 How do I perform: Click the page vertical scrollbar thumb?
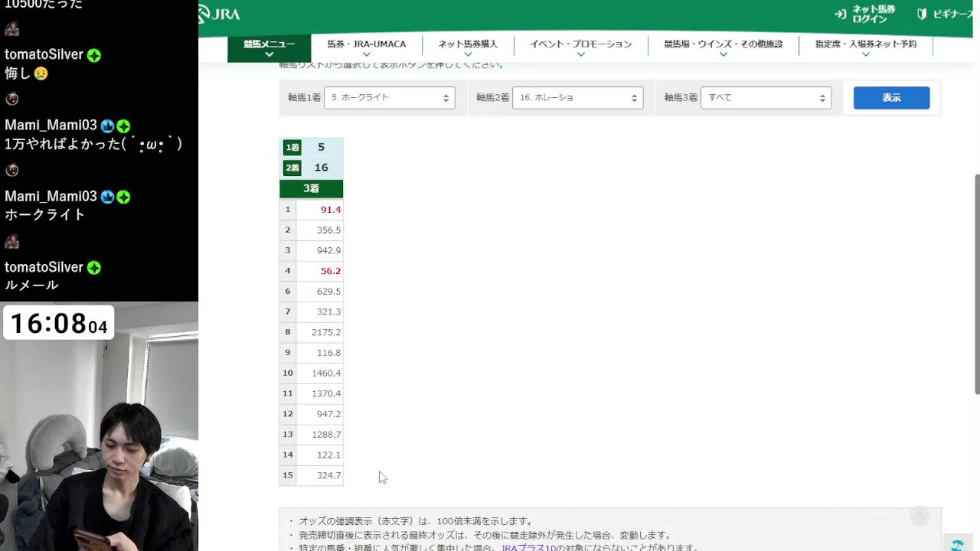click(x=976, y=283)
